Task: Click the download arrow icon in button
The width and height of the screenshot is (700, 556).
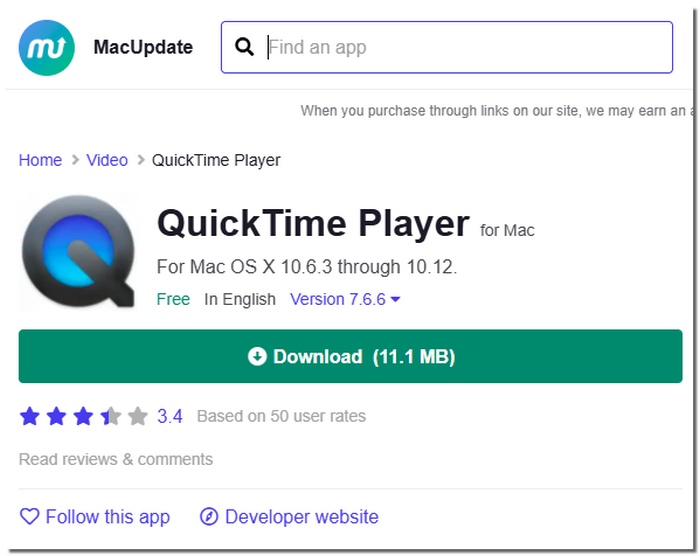Action: 257,356
